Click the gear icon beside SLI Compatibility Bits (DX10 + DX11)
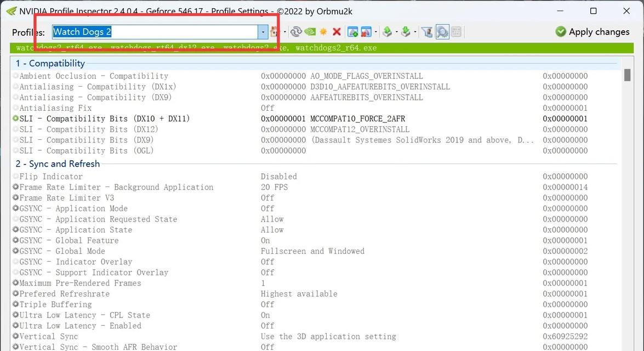Screen dimensions: 644x351 click(x=15, y=118)
